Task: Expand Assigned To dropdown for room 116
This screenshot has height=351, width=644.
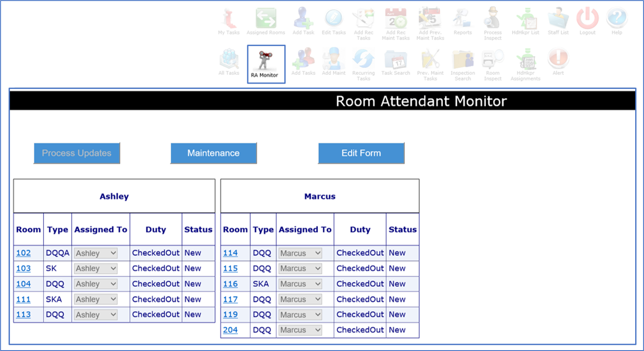Action: tap(300, 284)
